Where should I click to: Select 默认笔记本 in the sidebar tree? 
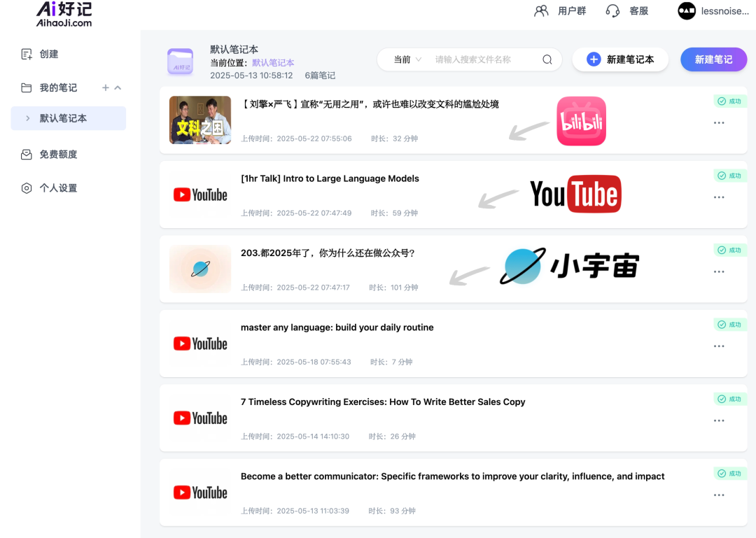[69, 118]
